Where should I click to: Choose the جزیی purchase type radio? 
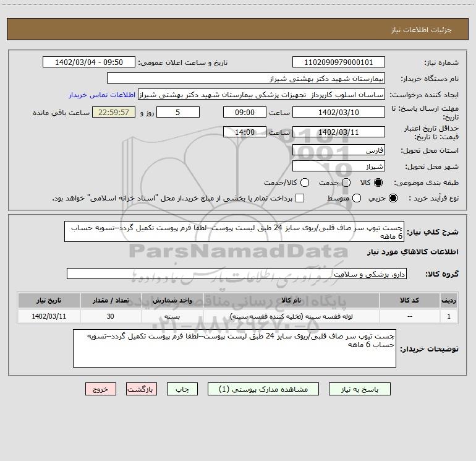(x=393, y=198)
